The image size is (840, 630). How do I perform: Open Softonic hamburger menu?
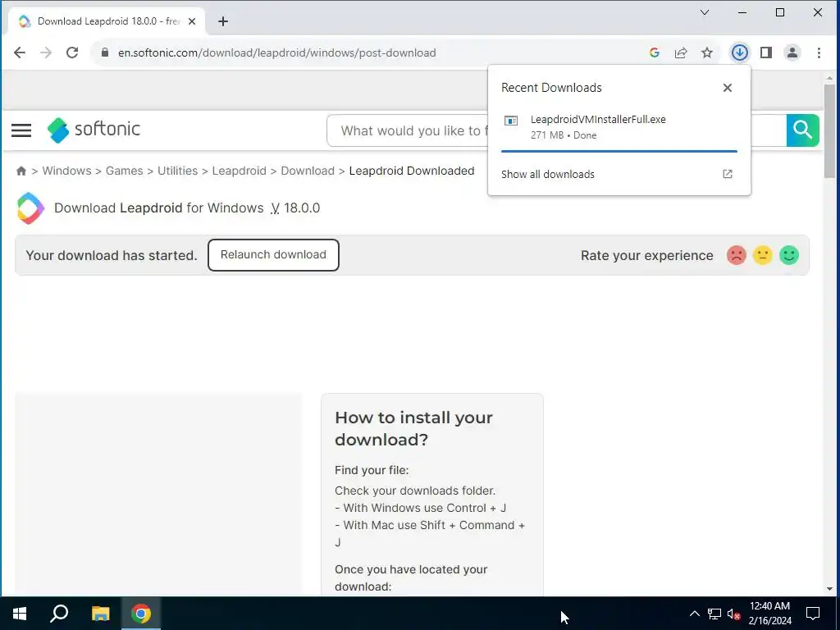point(21,130)
